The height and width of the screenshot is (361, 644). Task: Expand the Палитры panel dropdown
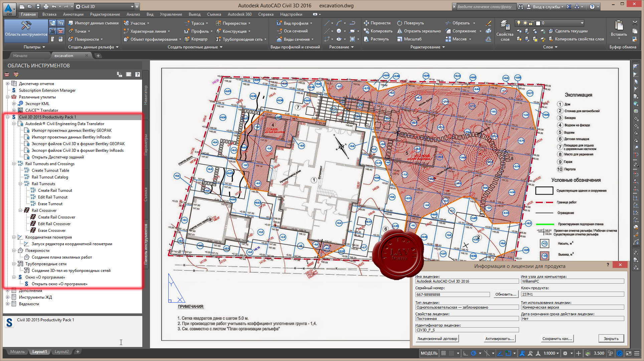tap(34, 47)
